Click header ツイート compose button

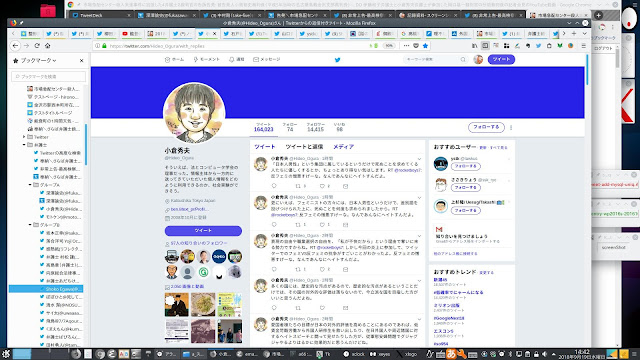[501, 60]
